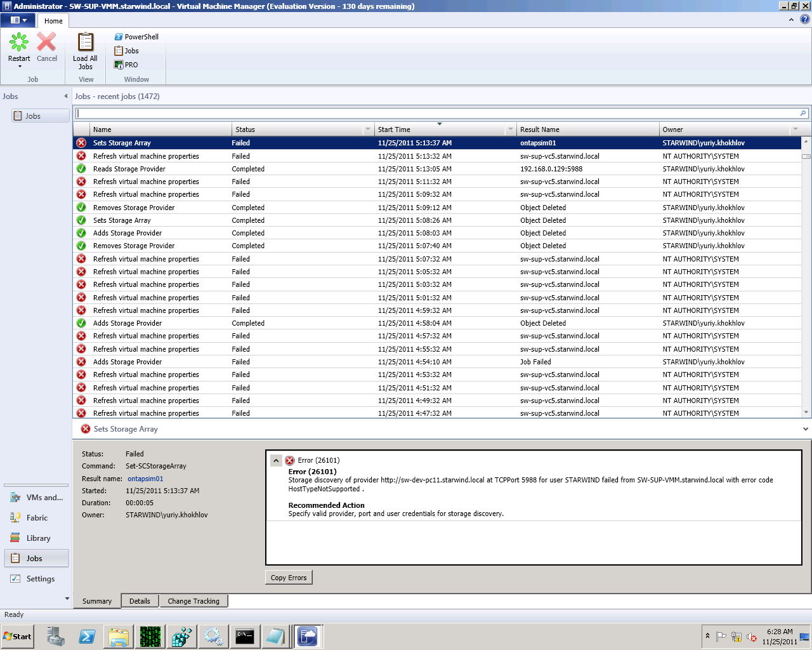Open the ontapsim01 result name link
The width and height of the screenshot is (812, 650).
145,479
